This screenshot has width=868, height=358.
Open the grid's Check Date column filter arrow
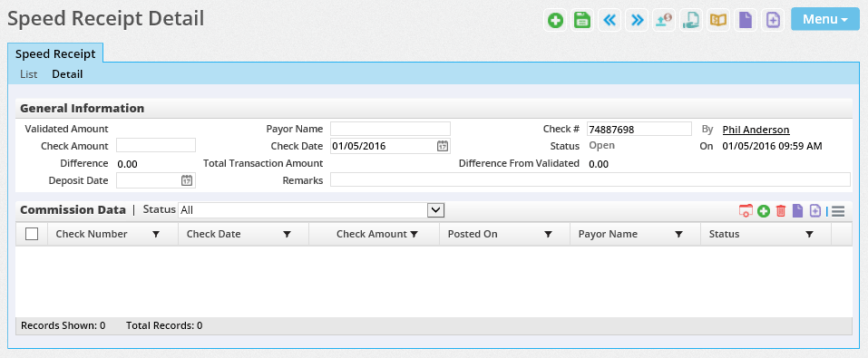tap(287, 235)
